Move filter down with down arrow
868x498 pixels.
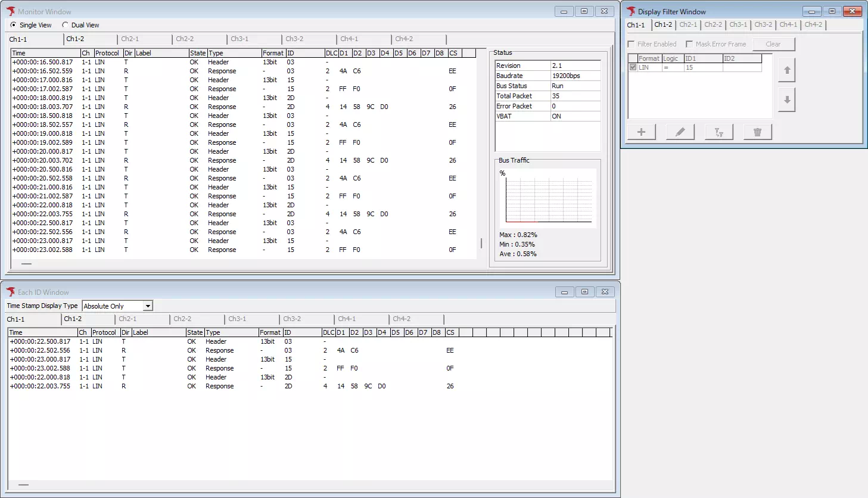787,100
